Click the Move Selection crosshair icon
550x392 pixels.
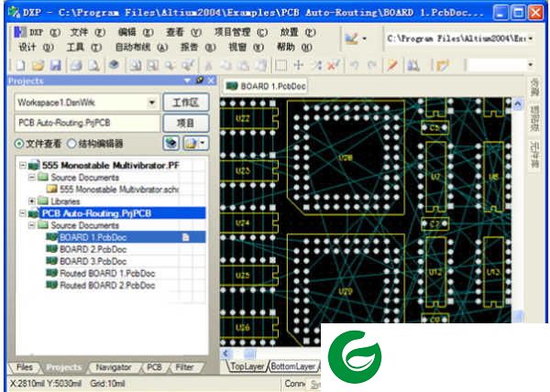click(x=299, y=66)
